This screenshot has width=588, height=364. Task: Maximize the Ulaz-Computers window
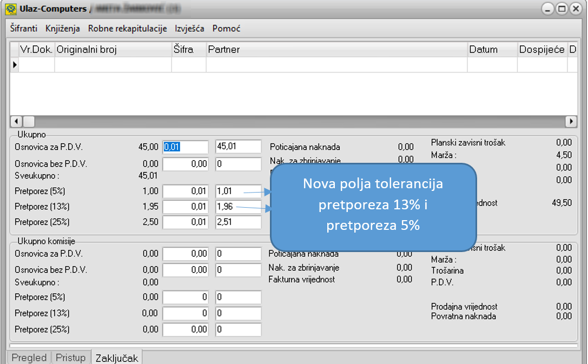click(x=562, y=9)
